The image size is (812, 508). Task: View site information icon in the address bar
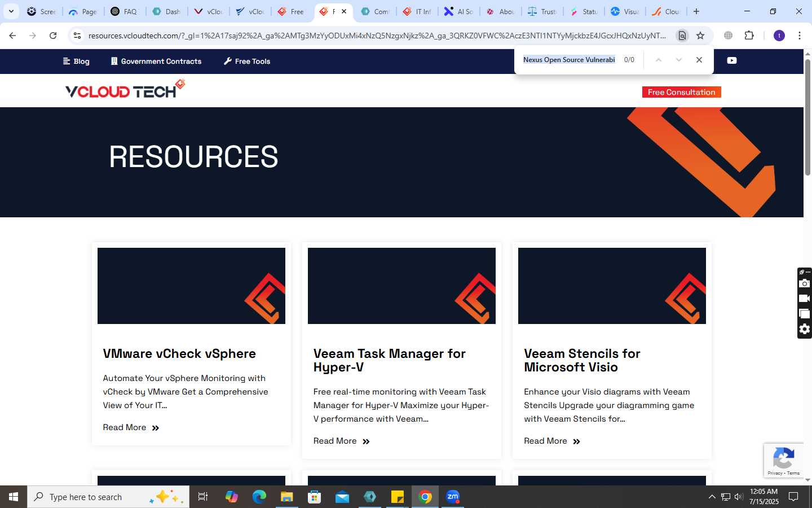pos(77,36)
